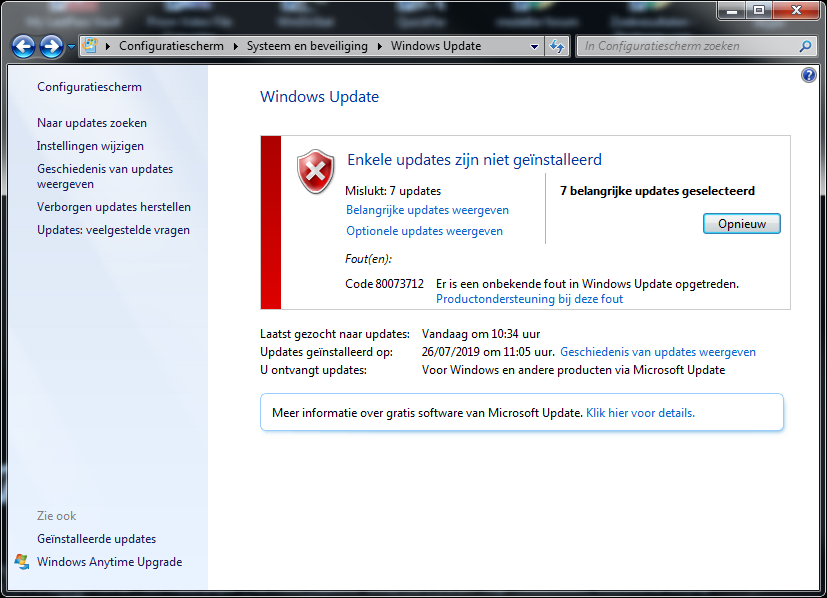Click '26/07/2019 om 11:05 uur.' date
This screenshot has height=598, width=827.
tap(488, 352)
